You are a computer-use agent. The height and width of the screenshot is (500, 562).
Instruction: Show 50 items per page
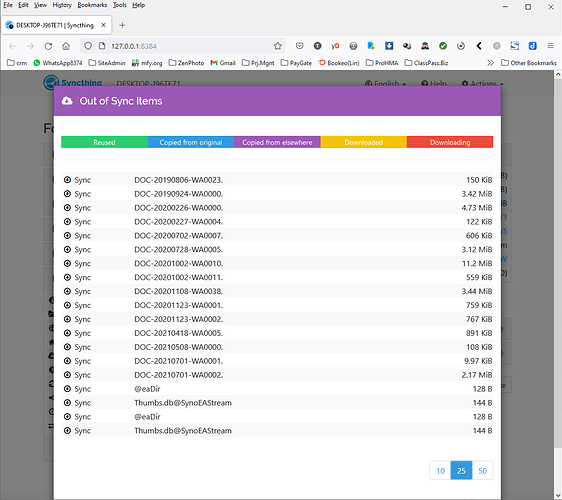(482, 470)
